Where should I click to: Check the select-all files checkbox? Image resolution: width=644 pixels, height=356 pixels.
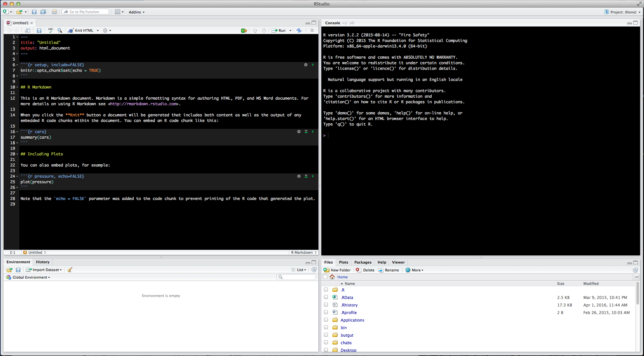[325, 277]
